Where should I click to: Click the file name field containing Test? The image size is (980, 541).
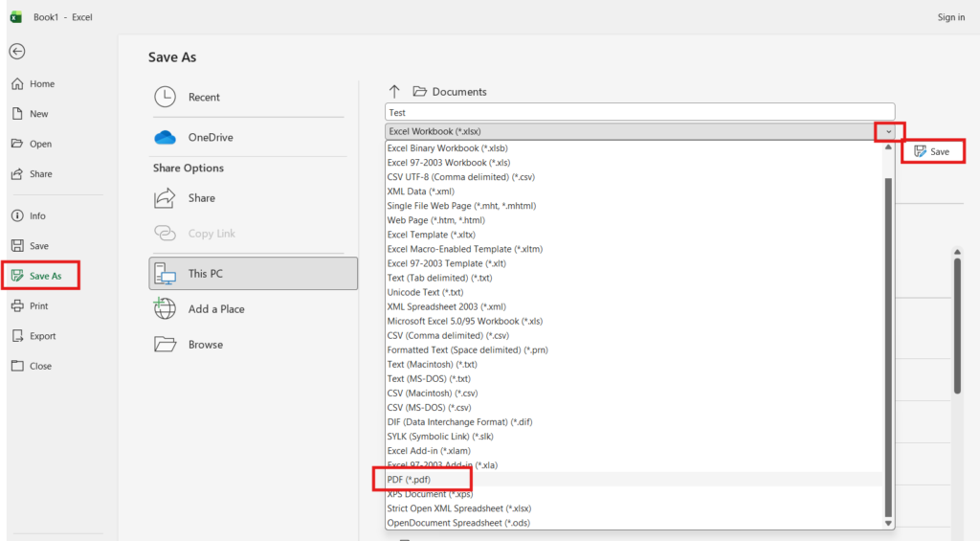click(638, 112)
